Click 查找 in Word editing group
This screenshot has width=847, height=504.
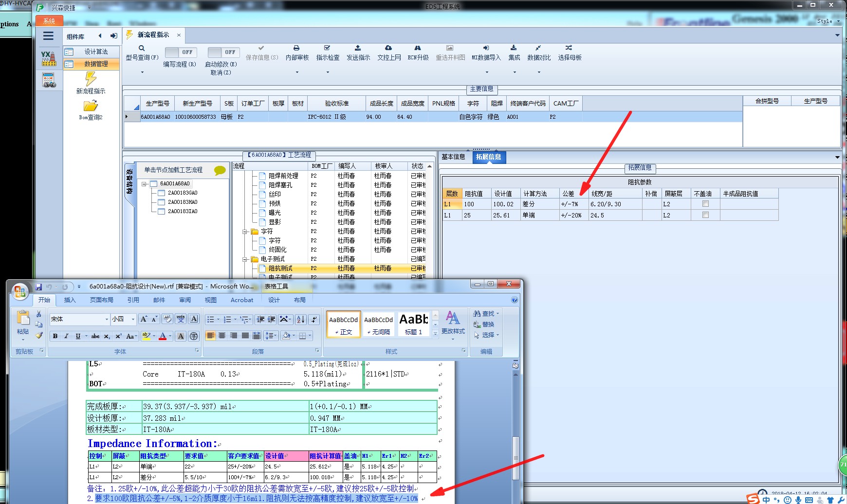pyautogui.click(x=486, y=314)
